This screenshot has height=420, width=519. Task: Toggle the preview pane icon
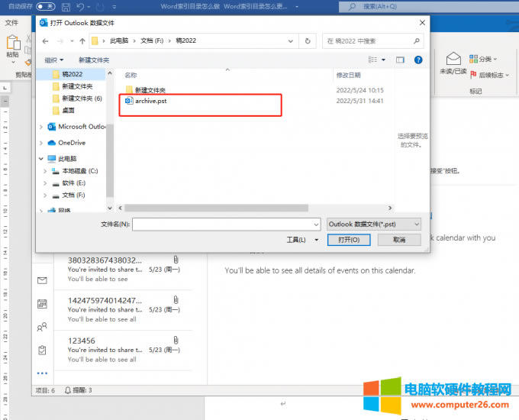(400, 60)
